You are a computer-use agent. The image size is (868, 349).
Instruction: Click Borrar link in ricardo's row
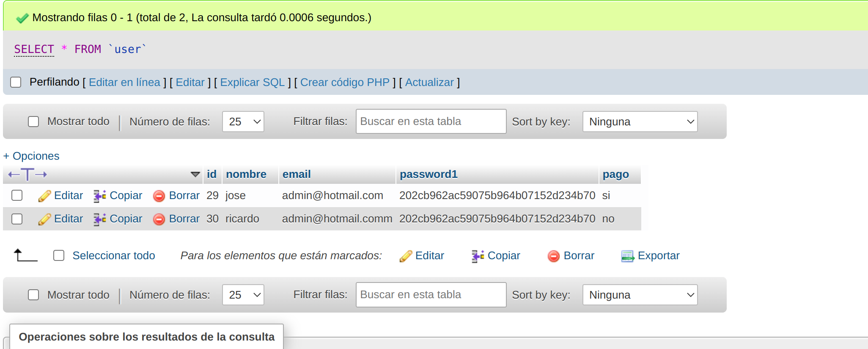tap(184, 219)
